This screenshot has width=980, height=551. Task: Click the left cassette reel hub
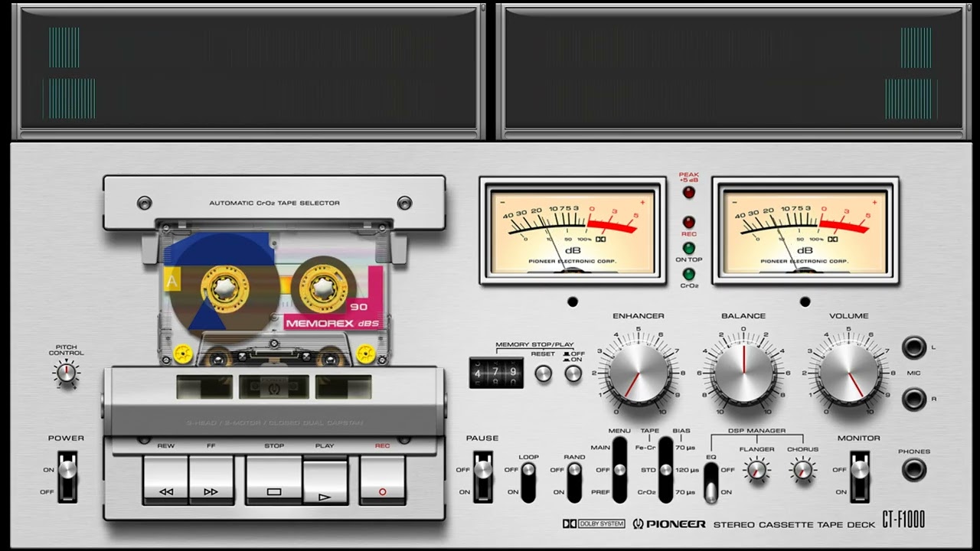tap(224, 289)
